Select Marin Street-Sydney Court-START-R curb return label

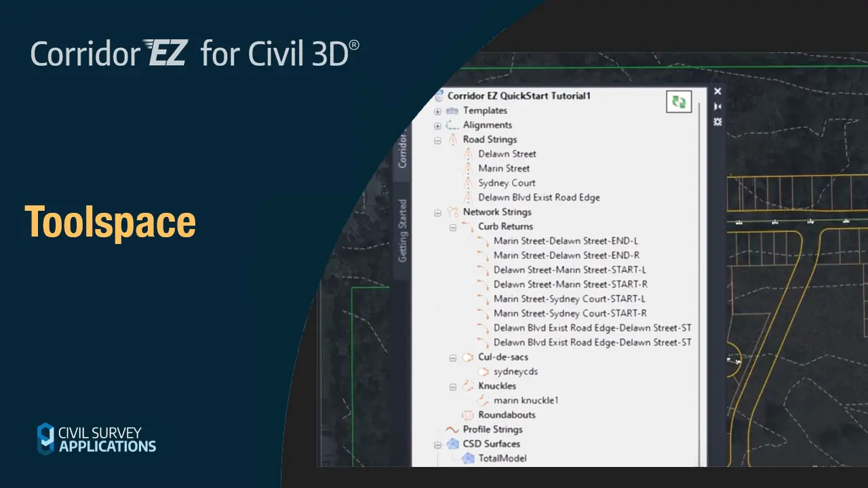coord(570,313)
